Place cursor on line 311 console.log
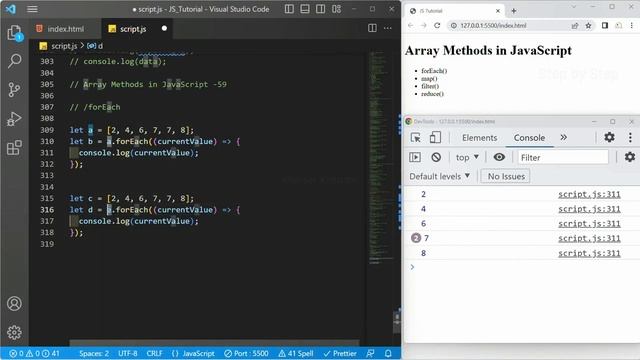Screen dimensions: 640x360 [x=138, y=153]
